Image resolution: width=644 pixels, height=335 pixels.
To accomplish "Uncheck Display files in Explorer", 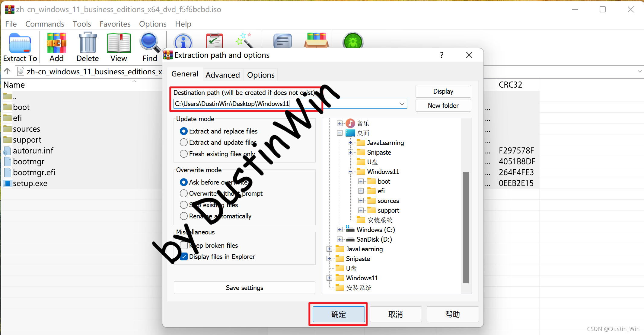I will point(184,257).
